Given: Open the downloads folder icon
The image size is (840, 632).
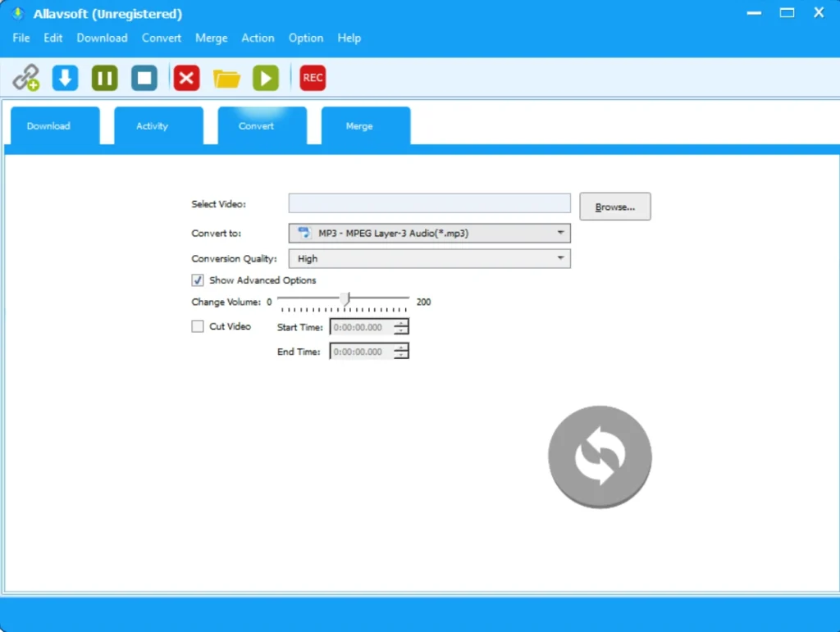Looking at the screenshot, I should click(x=226, y=77).
